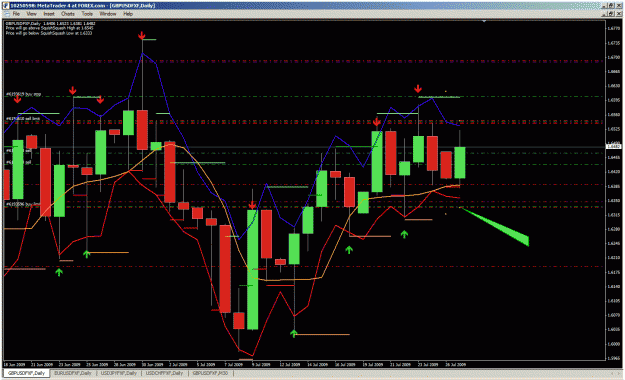Click the '30 Jun 2009' date label
625x380 pixels.
click(x=153, y=364)
